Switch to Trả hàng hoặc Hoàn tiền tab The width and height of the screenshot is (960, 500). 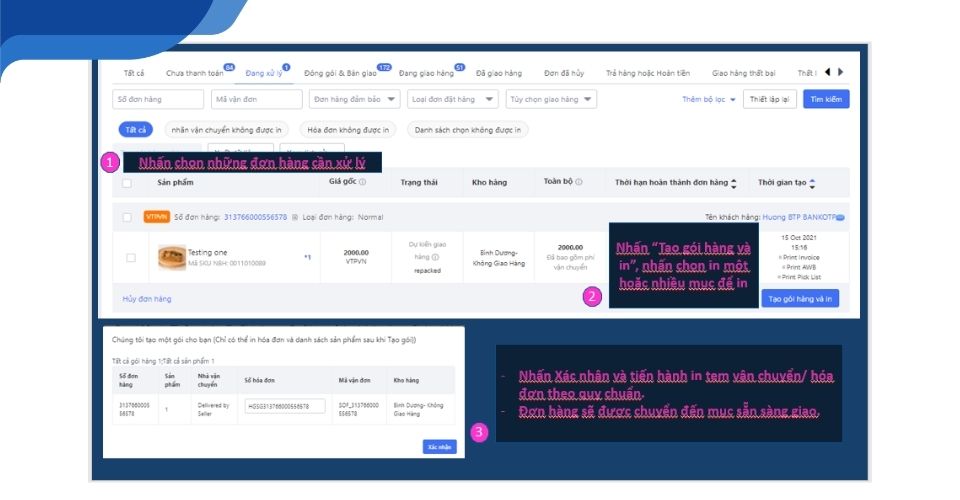point(648,73)
